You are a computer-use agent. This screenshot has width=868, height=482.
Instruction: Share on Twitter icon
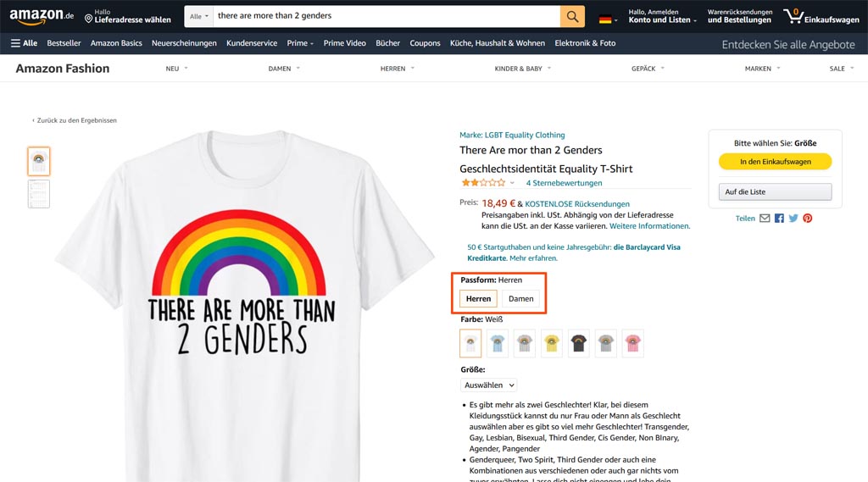pyautogui.click(x=793, y=219)
